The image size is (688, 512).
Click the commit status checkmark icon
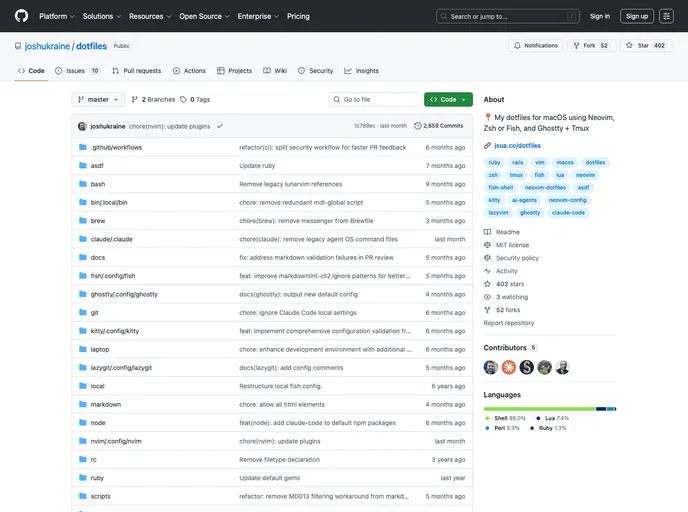pyautogui.click(x=220, y=126)
